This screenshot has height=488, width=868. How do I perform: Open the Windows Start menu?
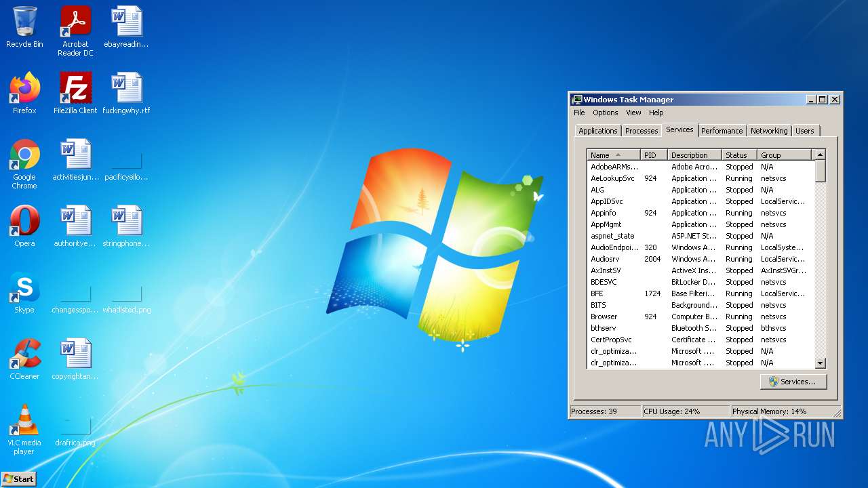[18, 479]
